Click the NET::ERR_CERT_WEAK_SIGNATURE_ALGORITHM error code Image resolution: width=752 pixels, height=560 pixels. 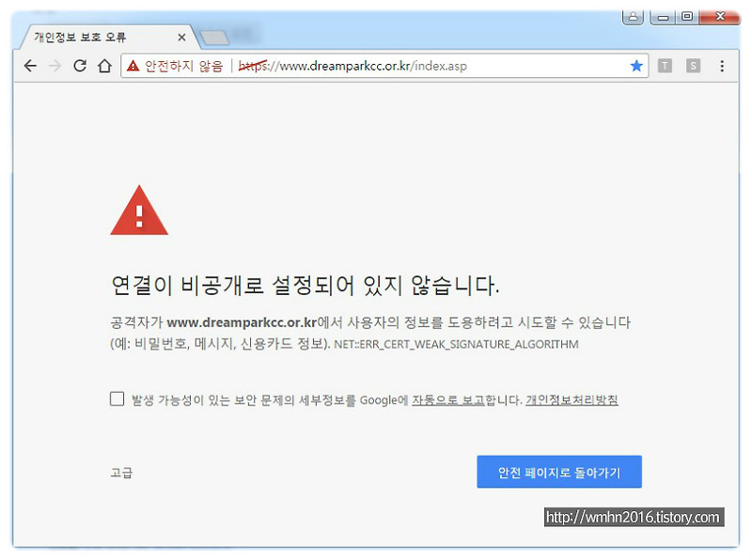point(456,344)
